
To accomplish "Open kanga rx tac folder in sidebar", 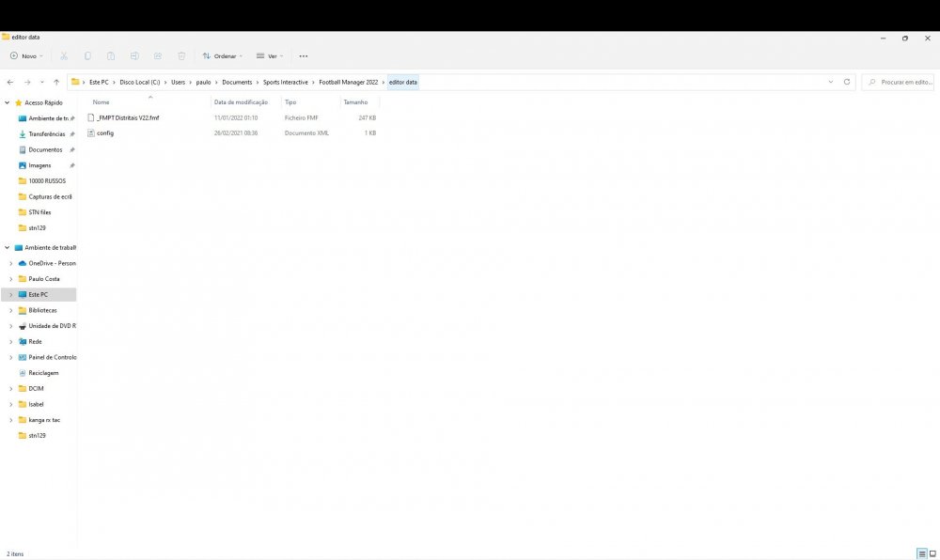I will point(44,420).
